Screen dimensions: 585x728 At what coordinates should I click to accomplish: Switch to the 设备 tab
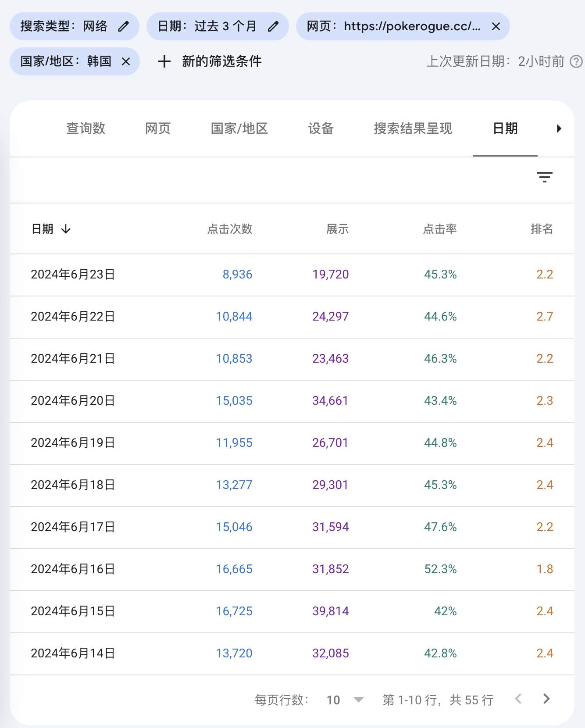tap(321, 128)
